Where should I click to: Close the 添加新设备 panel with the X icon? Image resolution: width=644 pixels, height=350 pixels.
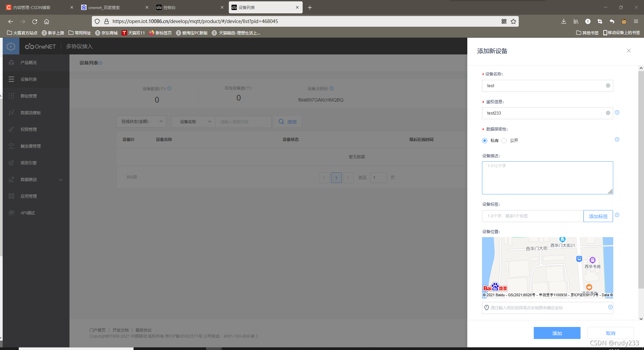click(x=629, y=51)
